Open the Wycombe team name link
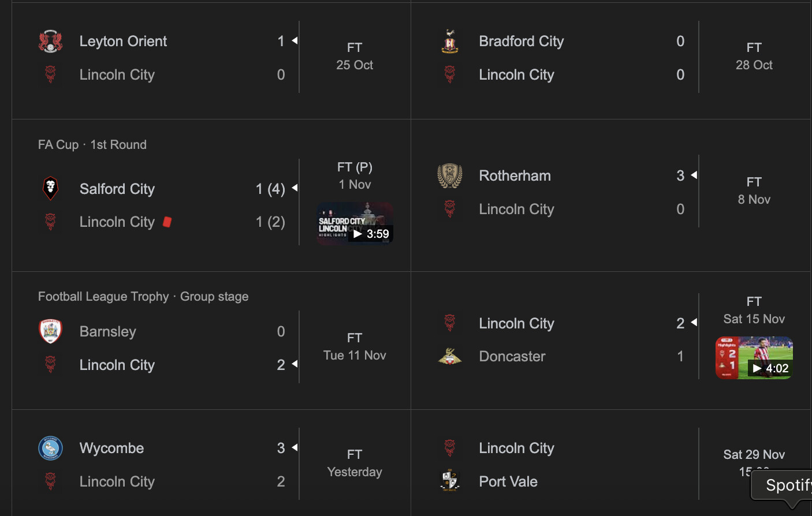The width and height of the screenshot is (812, 516). (x=111, y=448)
